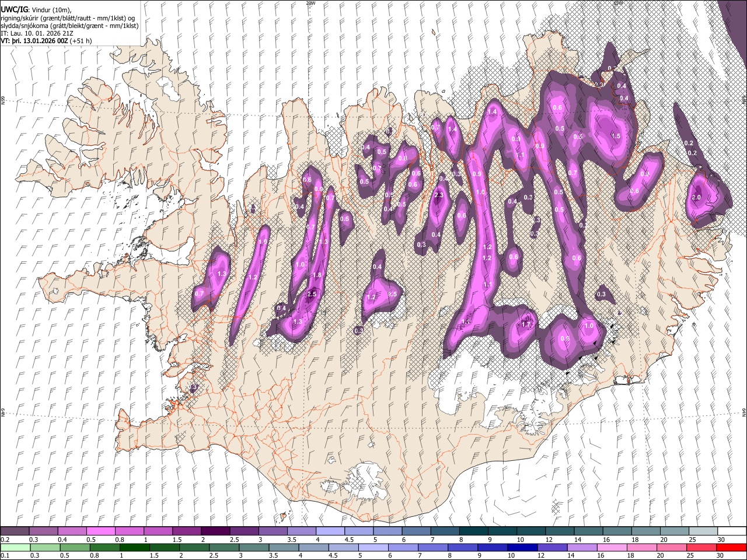The image size is (747, 560).
Task: Select the pure red rain swatch after 30
Action: [732, 547]
